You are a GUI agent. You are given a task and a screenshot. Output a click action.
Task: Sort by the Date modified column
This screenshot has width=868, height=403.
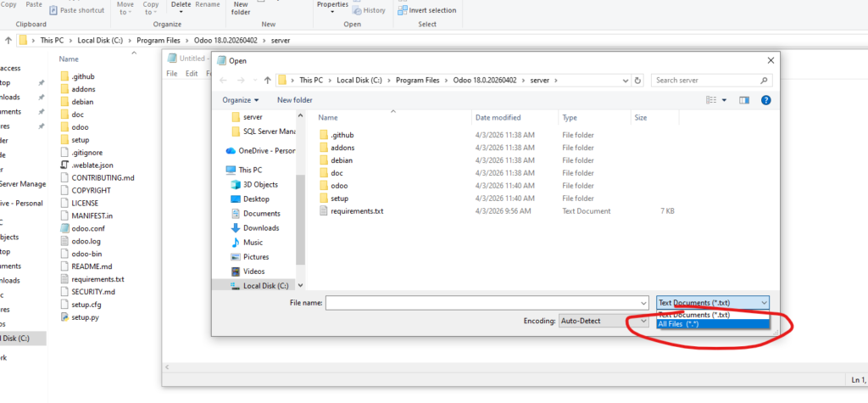pos(498,118)
